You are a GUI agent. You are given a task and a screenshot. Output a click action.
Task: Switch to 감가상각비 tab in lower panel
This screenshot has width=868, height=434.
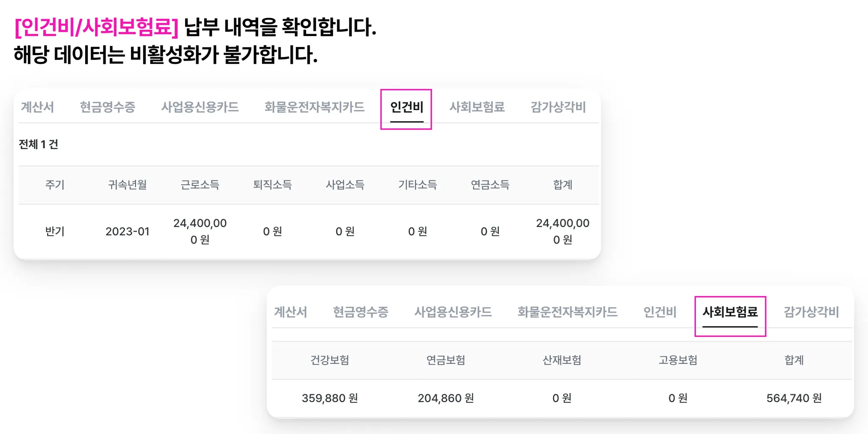coord(811,312)
